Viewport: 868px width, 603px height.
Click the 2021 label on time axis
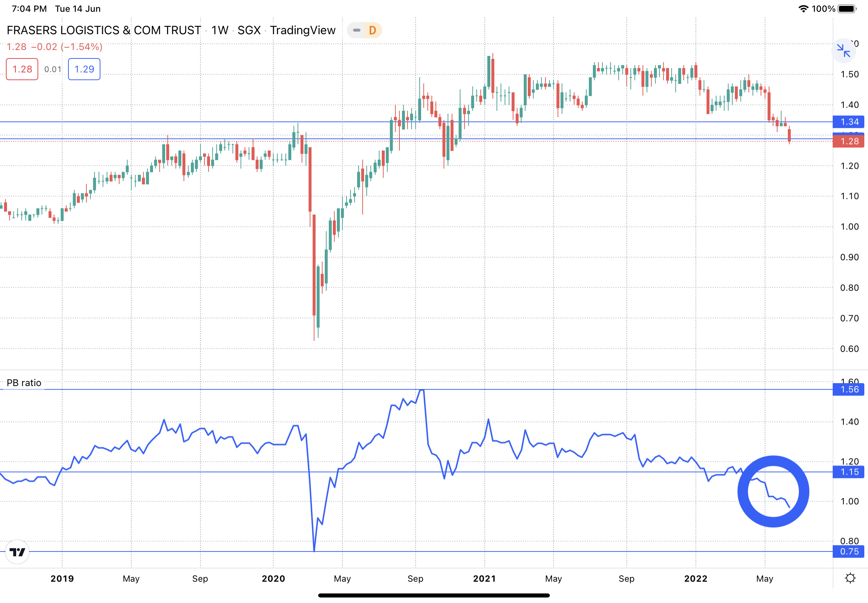click(484, 578)
